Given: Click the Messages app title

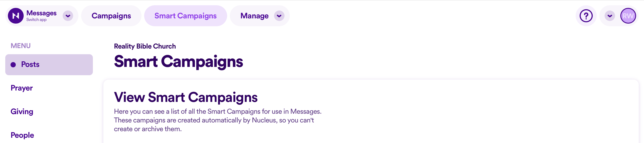Looking at the screenshot, I should pyautogui.click(x=41, y=13).
